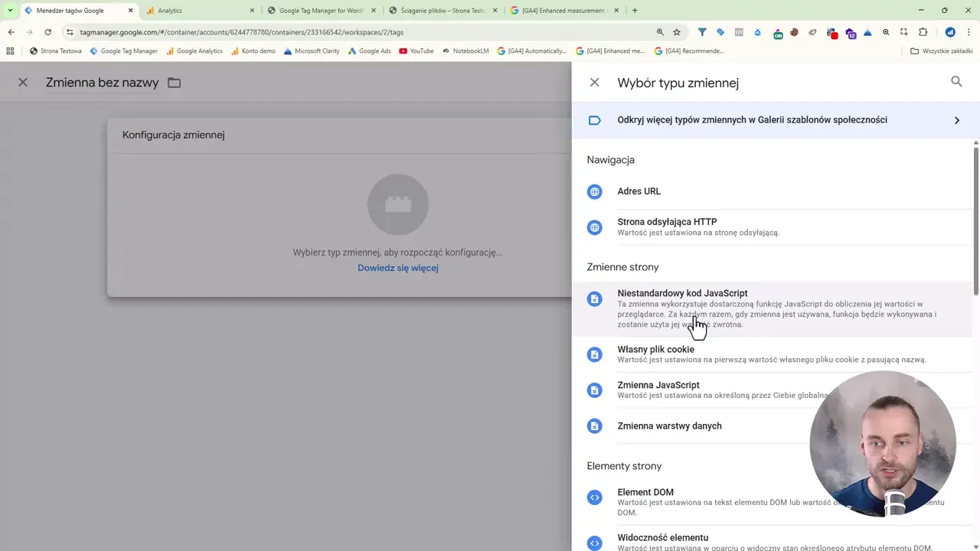Image resolution: width=980 pixels, height=551 pixels.
Task: Open Wszystkie zakładki folder
Action: [x=942, y=51]
